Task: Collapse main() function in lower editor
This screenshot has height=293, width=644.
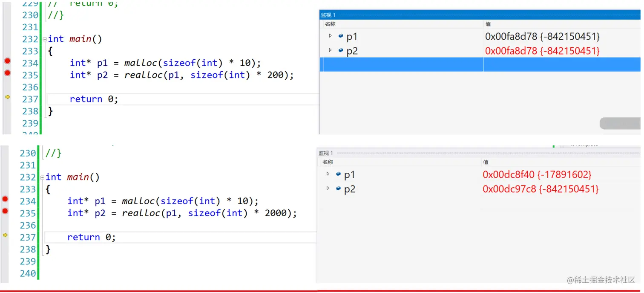Action: tap(42, 177)
